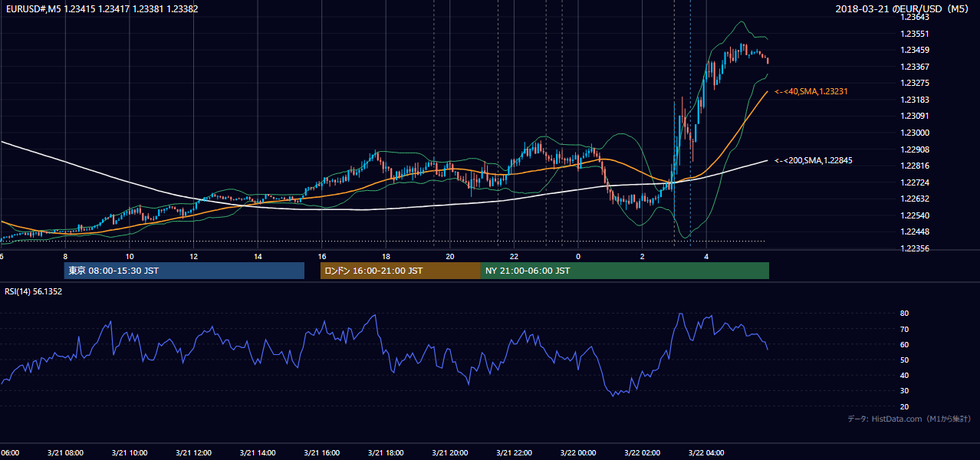Click RSI scale value 40
The height and width of the screenshot is (460, 980).
[904, 375]
